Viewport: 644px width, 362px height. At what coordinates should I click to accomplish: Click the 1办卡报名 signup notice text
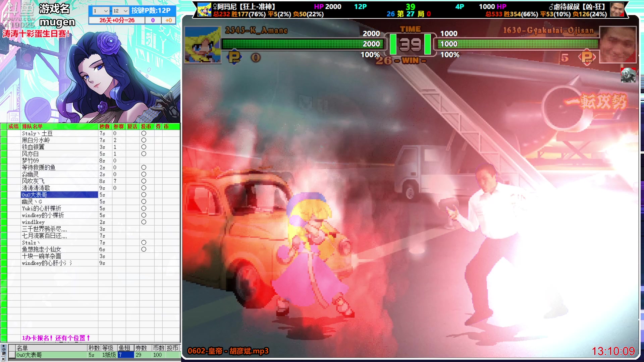(56, 338)
